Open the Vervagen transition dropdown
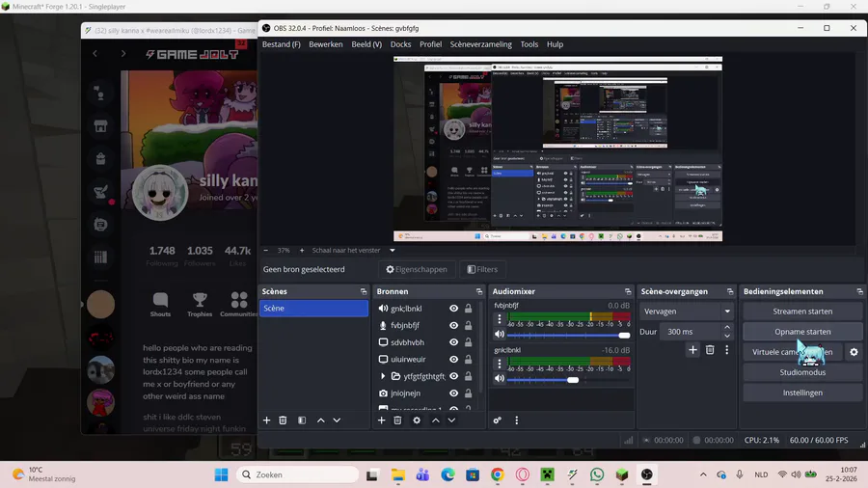868x488 pixels. point(687,312)
